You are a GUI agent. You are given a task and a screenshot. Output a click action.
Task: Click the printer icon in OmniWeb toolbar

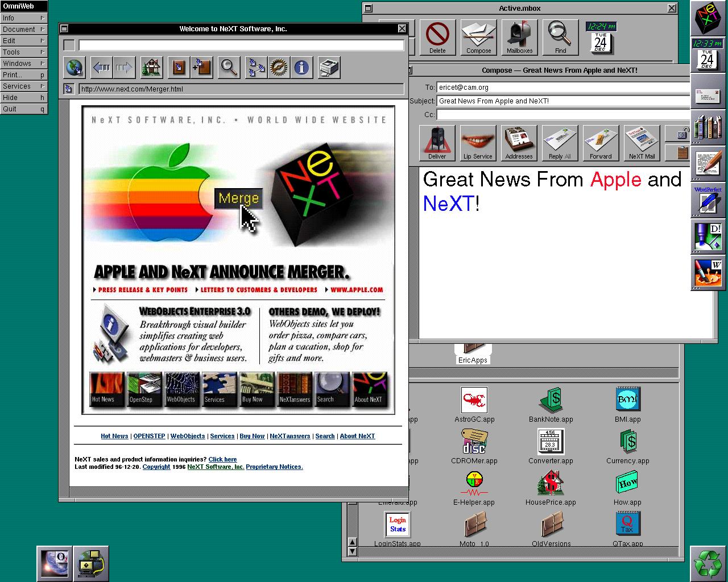pos(329,68)
